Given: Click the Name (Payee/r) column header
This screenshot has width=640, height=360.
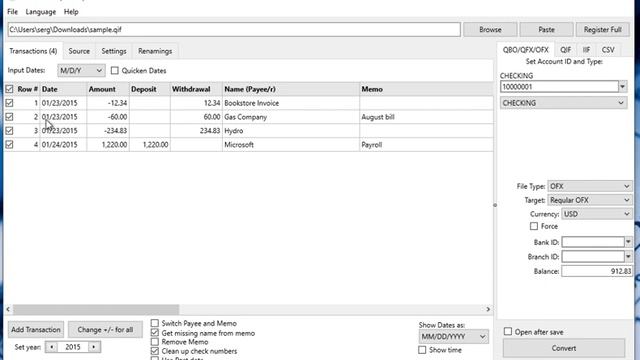Looking at the screenshot, I should (x=291, y=89).
